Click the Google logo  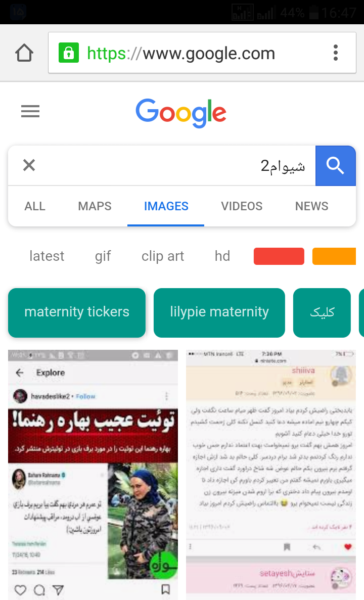tap(181, 113)
